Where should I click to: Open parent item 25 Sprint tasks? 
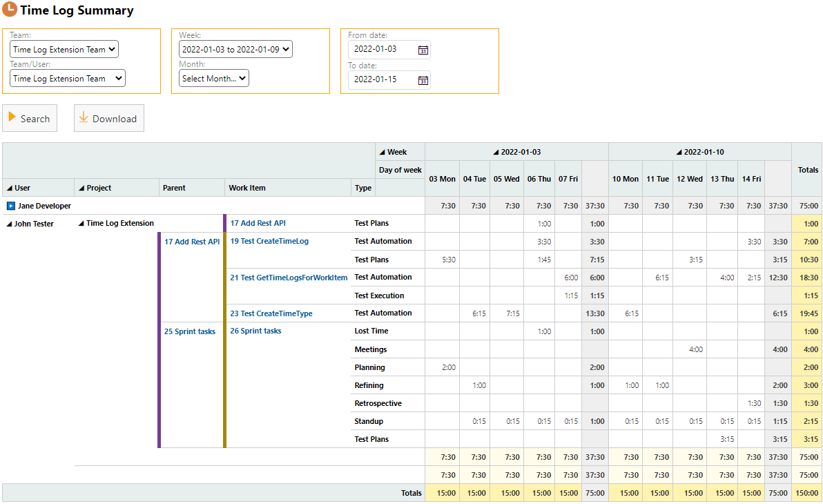click(x=190, y=331)
